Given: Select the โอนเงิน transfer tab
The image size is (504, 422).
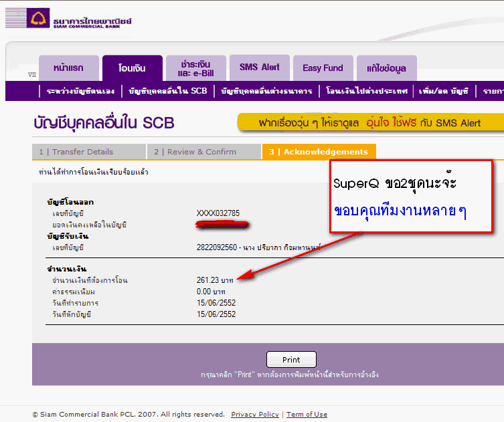Looking at the screenshot, I should [x=132, y=68].
